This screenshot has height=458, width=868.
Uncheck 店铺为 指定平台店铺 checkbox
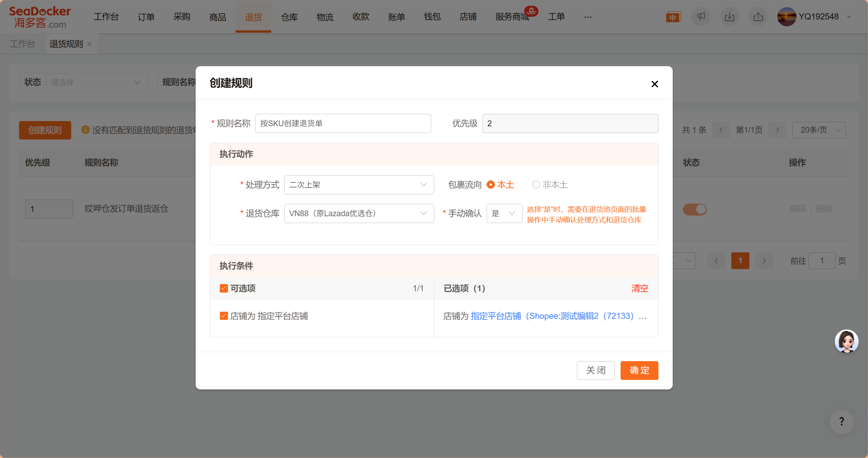click(224, 316)
